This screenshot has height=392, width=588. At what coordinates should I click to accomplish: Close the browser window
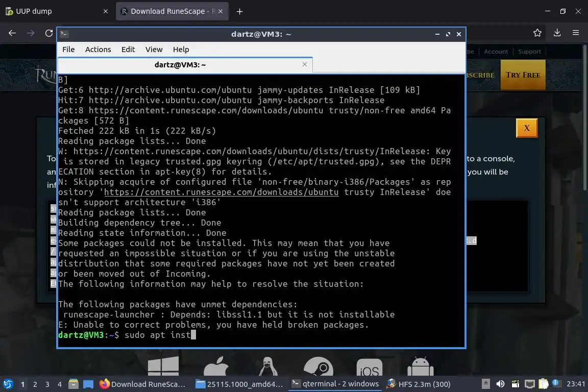point(578,11)
